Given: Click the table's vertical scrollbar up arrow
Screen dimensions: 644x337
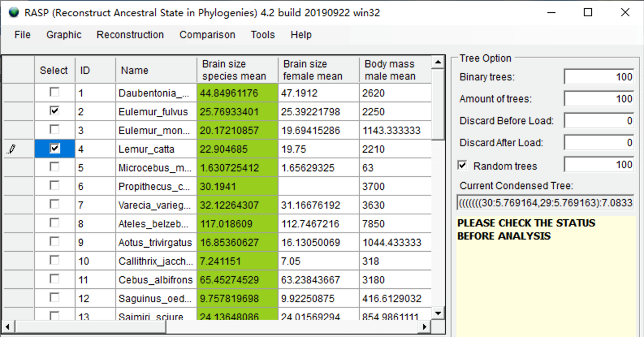Looking at the screenshot, I should click(438, 62).
